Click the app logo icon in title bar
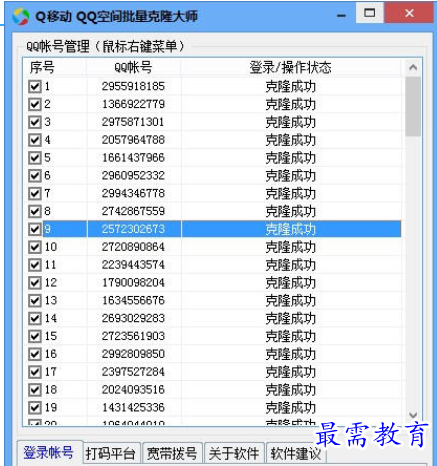This screenshot has width=437, height=466. [x=21, y=16]
